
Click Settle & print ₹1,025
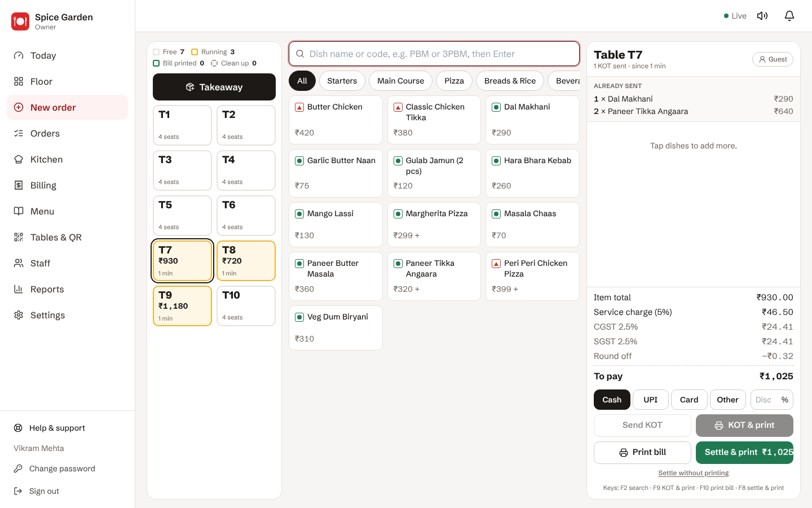pyautogui.click(x=744, y=452)
